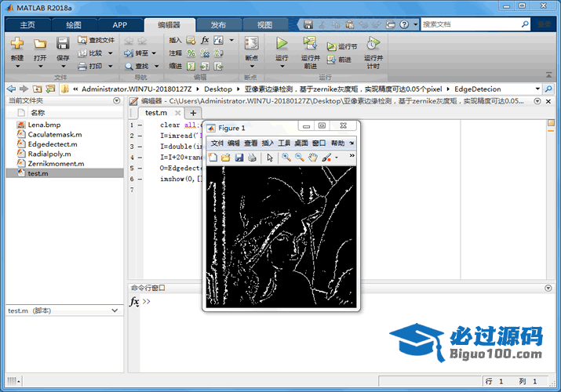
Task: Click Find Files (查找文件) in ribbon
Action: coord(97,40)
